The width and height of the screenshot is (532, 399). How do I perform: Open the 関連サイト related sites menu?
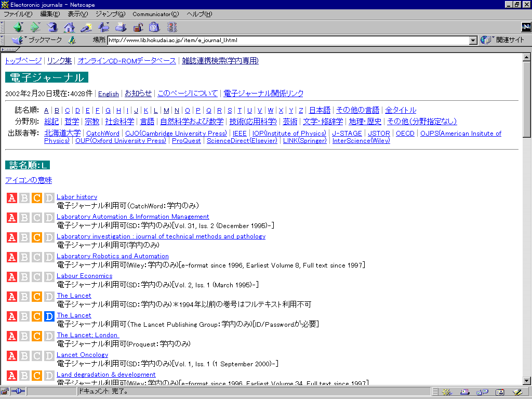click(503, 40)
